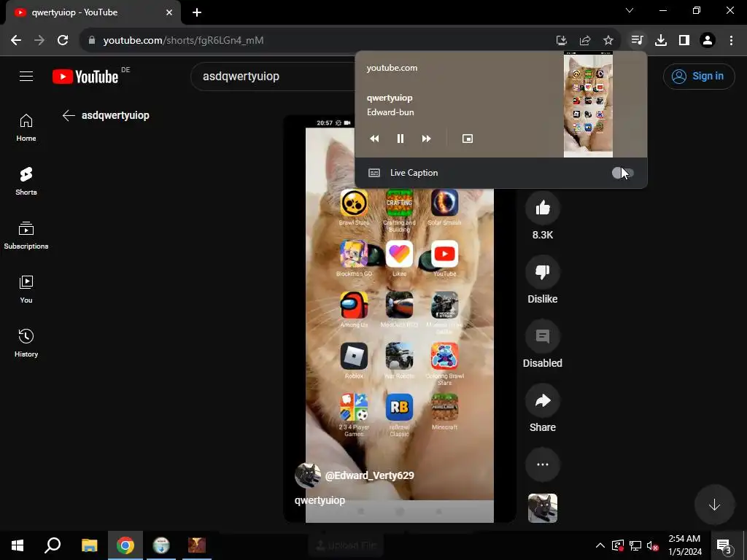Open taskbar clock 2:54 AM
Viewport: 747px width, 560px height.
(684, 545)
